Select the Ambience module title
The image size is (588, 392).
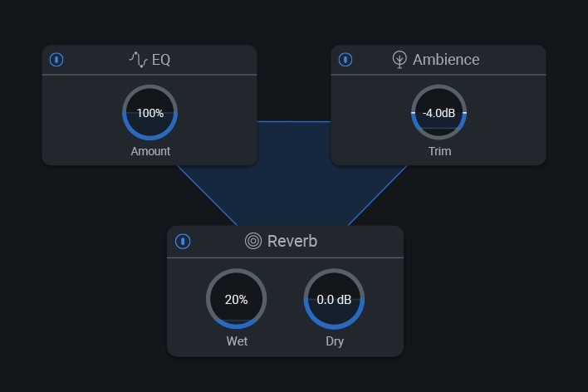[x=446, y=60]
